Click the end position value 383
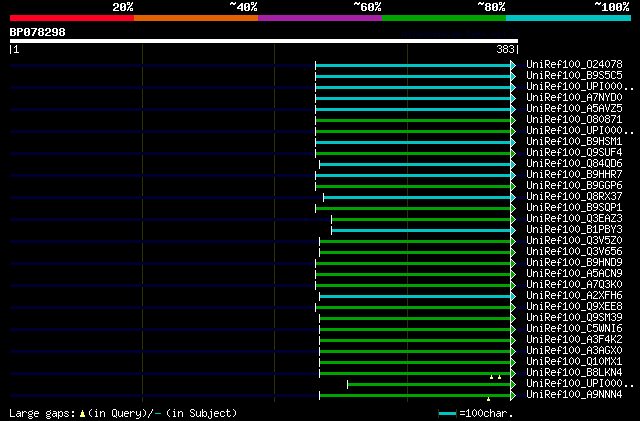The height and width of the screenshot is (421, 640). tap(505, 49)
